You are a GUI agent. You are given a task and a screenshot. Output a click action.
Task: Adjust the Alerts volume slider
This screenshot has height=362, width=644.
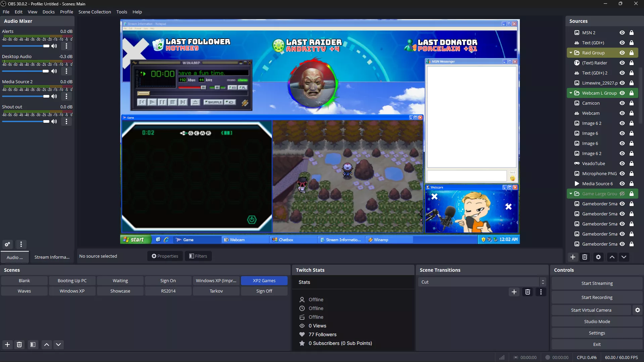point(46,46)
